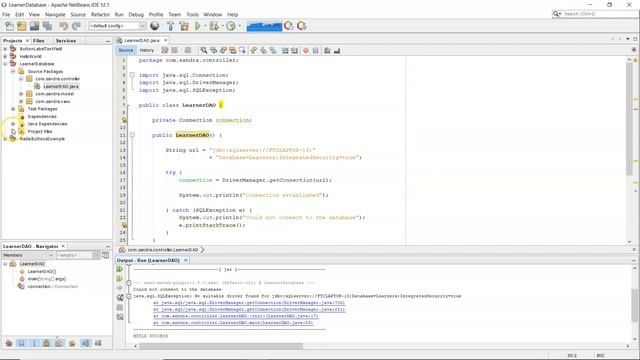640x360 pixels.
Task: Collapse the Source Packages node
Action: click(x=13, y=71)
